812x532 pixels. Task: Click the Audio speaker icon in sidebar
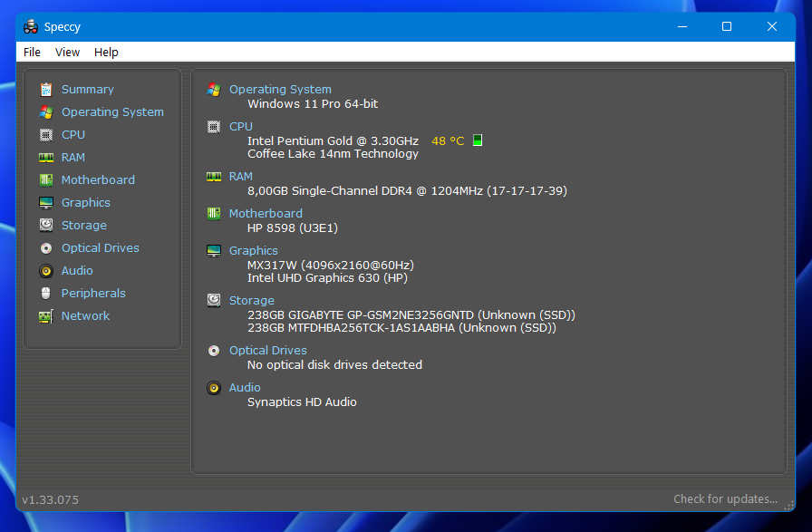(46, 270)
